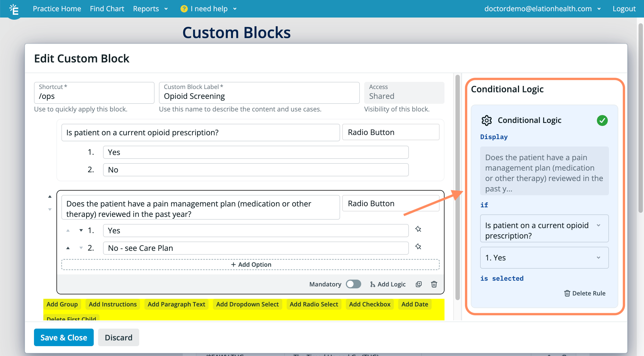Go to Practice Home
The width and height of the screenshot is (644, 356).
click(x=57, y=9)
